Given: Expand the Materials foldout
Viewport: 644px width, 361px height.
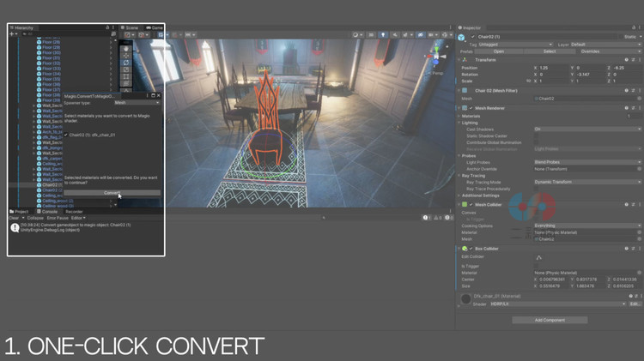Looking at the screenshot, I should tap(459, 116).
